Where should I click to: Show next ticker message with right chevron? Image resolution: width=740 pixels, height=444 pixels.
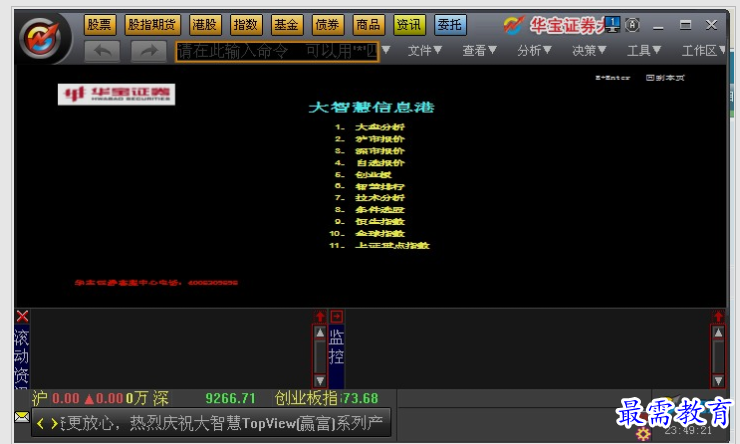point(54,423)
